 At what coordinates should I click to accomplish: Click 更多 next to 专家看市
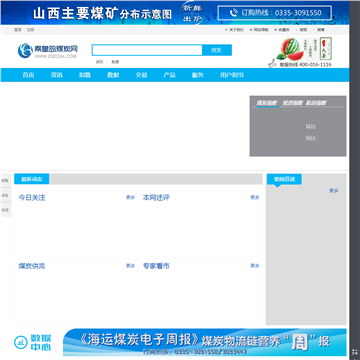255,266
